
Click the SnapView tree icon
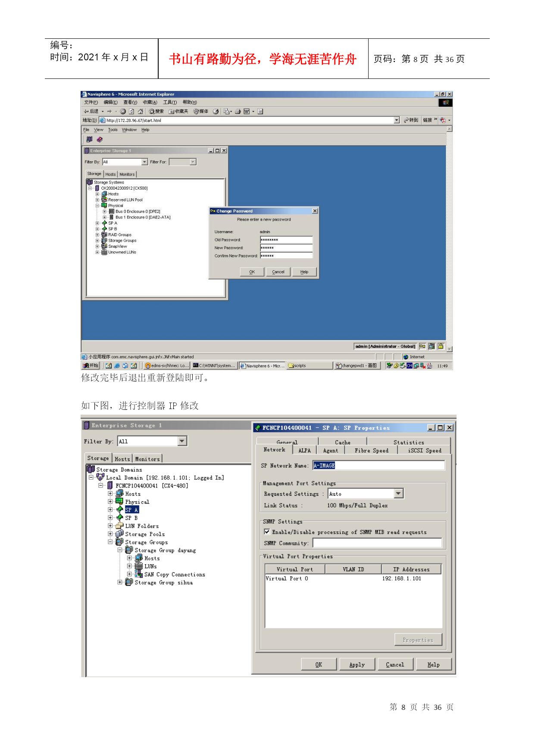tap(104, 246)
